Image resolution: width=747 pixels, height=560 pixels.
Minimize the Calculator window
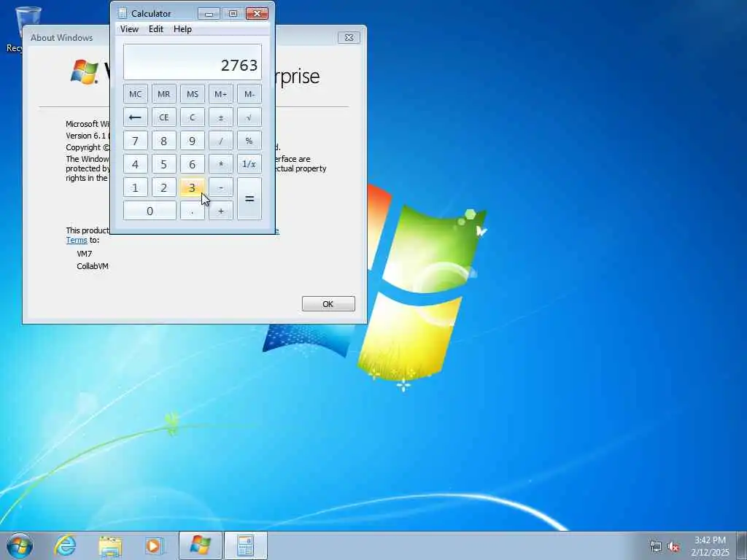click(209, 14)
